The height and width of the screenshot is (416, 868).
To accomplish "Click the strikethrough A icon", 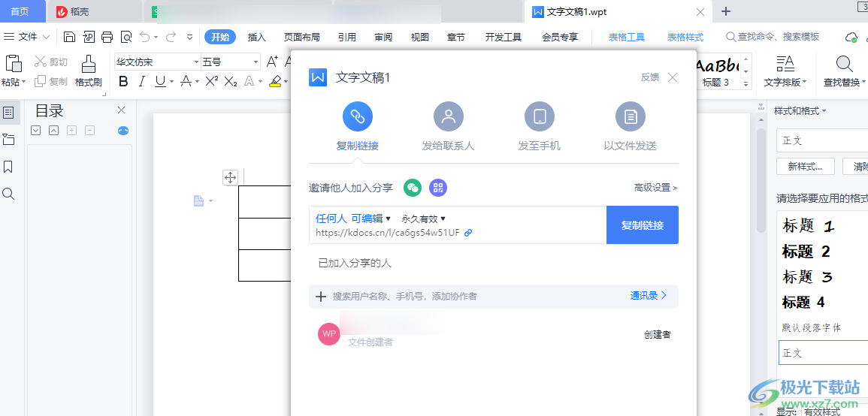I will click(186, 82).
